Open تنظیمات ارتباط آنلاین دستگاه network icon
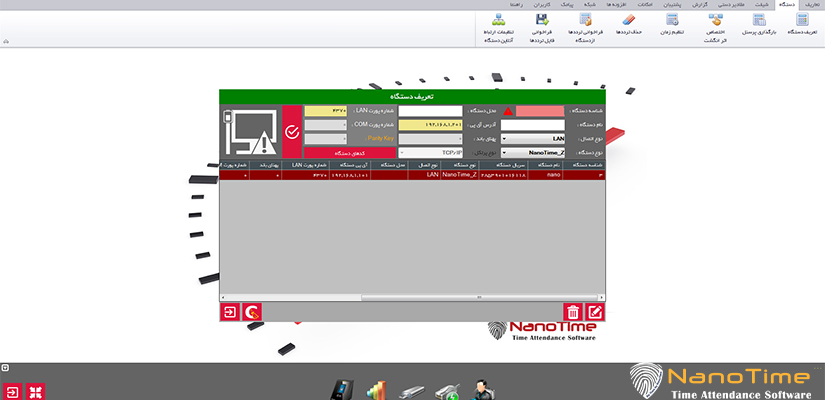Viewport: 825px width, 400px height. 498,20
